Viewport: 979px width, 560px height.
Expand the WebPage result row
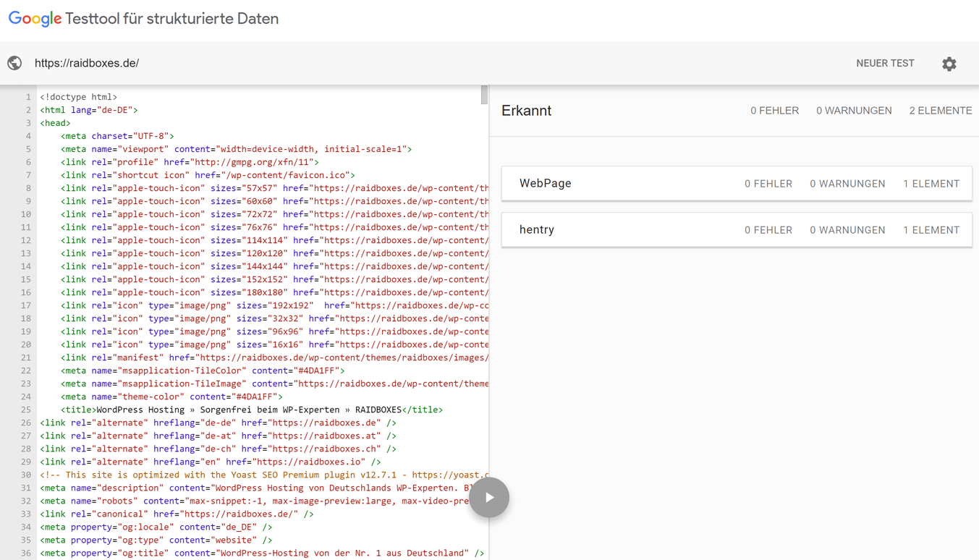(x=737, y=184)
